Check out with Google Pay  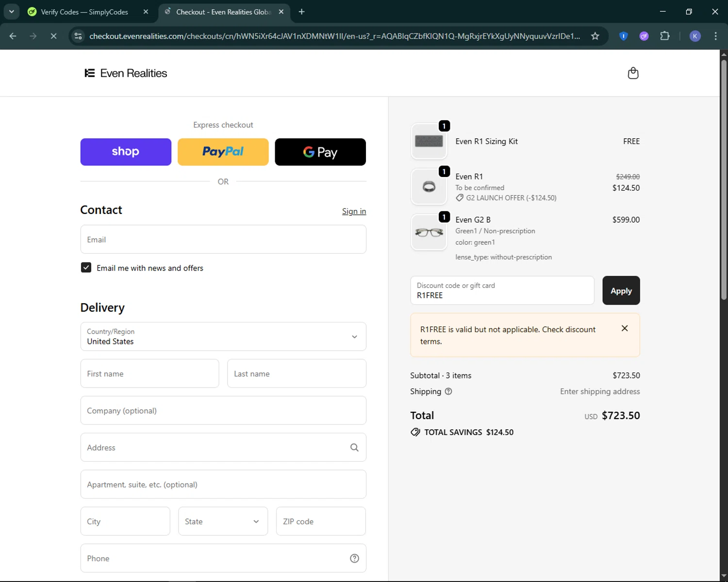320,152
